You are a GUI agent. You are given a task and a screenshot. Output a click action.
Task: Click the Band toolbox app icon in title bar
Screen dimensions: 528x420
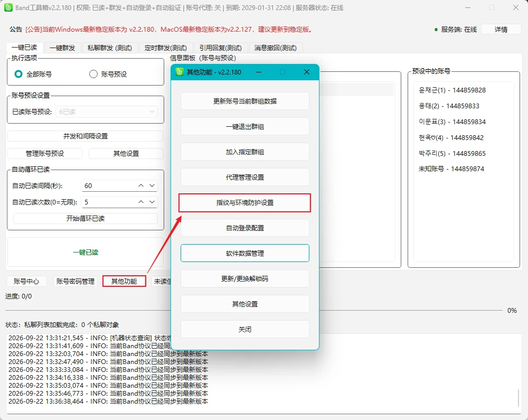[8, 7]
